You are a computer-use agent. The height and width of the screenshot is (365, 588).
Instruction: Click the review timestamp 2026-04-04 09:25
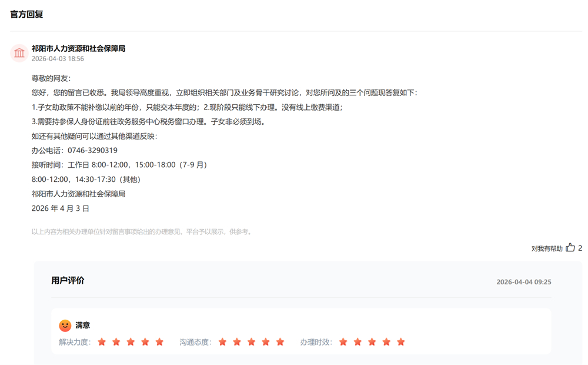524,282
